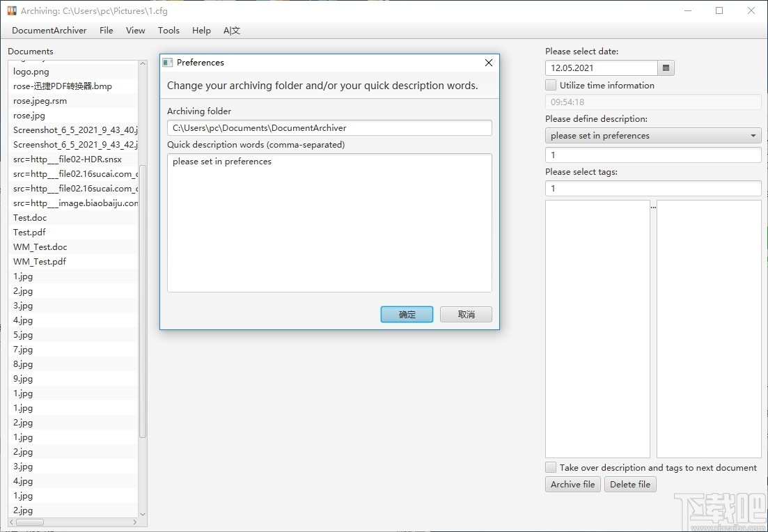Select logo.png in Documents list
768x532 pixels.
coord(74,72)
